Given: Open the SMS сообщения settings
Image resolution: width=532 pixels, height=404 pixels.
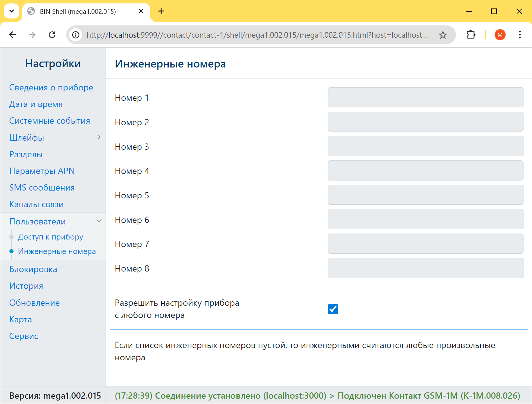Looking at the screenshot, I should [x=42, y=187].
